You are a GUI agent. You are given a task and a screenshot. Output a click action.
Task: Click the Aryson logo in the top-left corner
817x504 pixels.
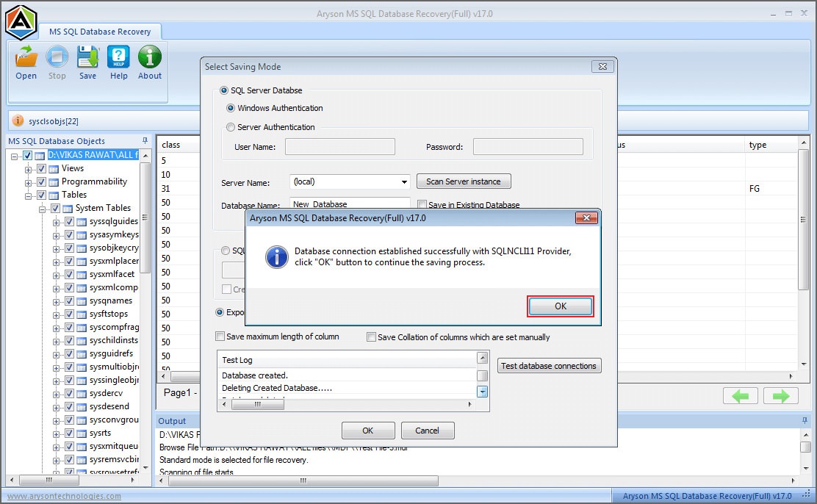coord(21,22)
